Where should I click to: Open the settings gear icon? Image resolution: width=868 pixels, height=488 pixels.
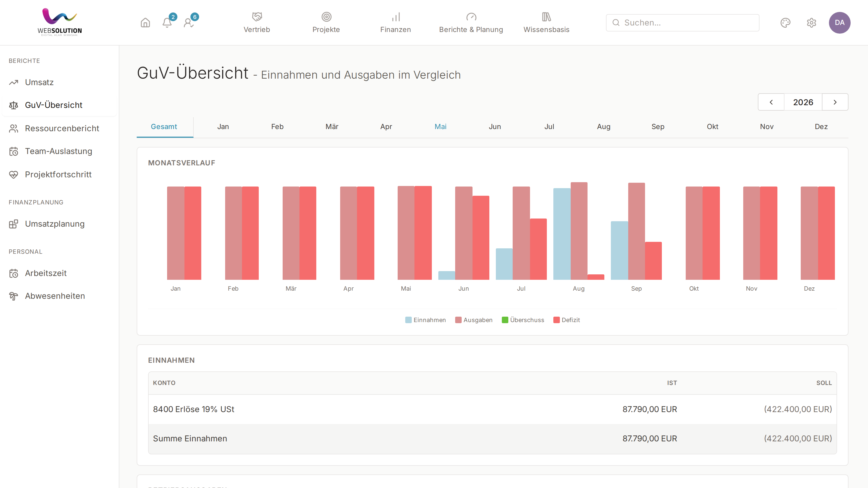coord(811,23)
